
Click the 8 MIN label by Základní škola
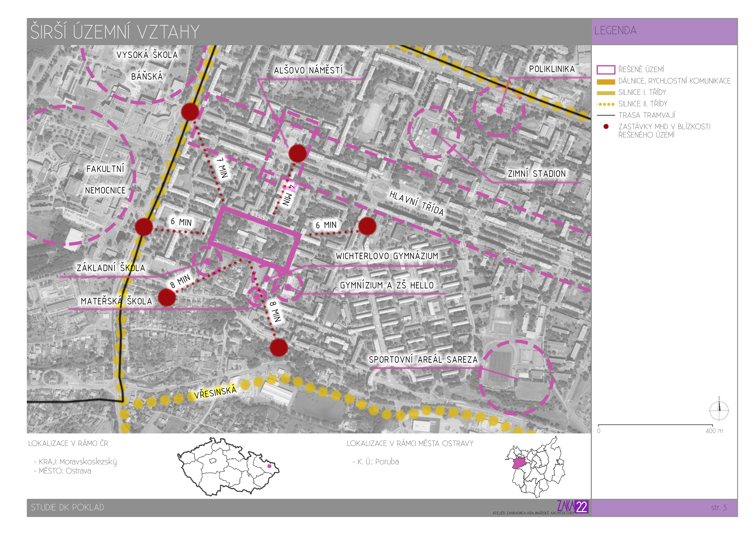(180, 281)
